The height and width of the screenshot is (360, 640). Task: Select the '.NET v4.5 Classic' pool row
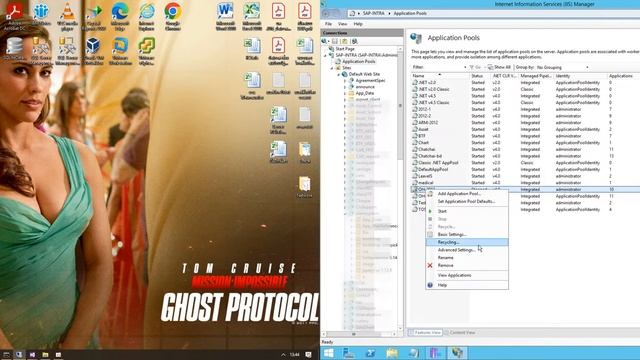[x=525, y=102]
